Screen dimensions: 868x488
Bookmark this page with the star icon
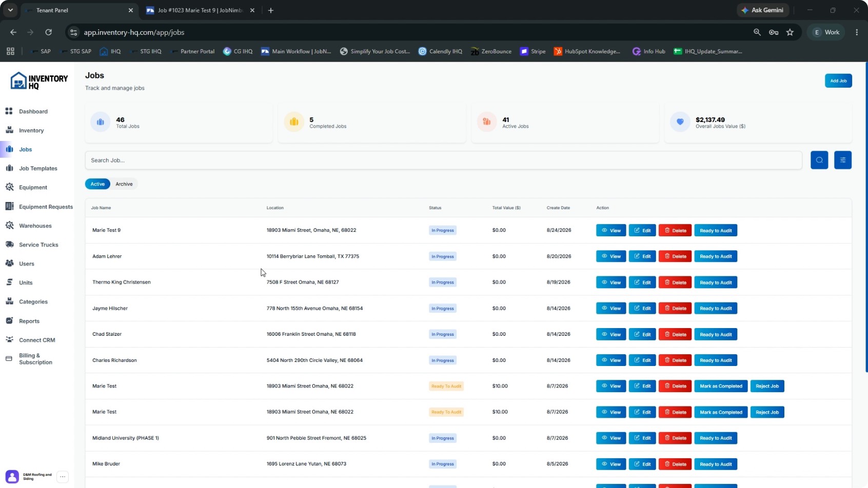point(790,32)
